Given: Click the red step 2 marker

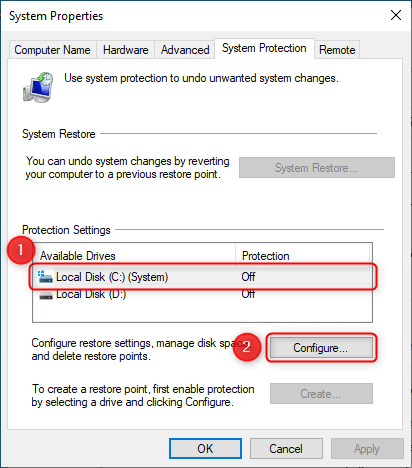Looking at the screenshot, I should [x=246, y=347].
